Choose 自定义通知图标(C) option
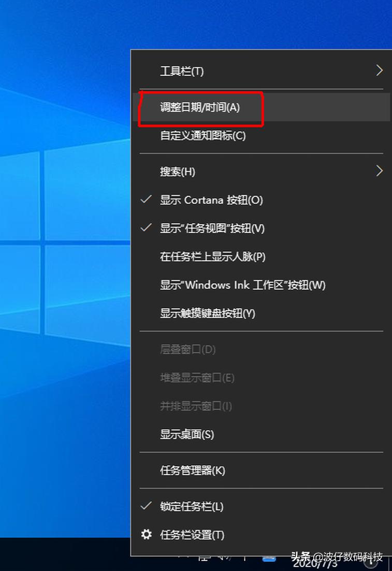Viewport: 392px width, 571px height. (x=261, y=135)
